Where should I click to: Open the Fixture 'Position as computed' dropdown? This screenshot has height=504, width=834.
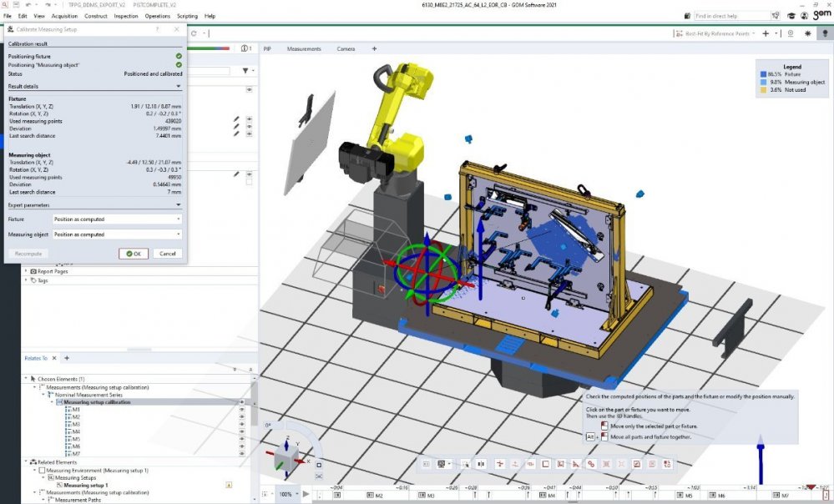pyautogui.click(x=118, y=219)
